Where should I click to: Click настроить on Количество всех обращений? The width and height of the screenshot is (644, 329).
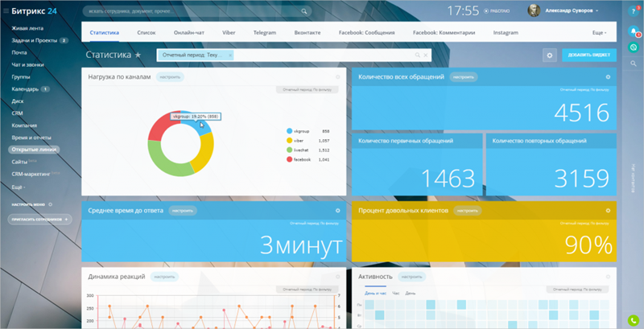coord(464,76)
